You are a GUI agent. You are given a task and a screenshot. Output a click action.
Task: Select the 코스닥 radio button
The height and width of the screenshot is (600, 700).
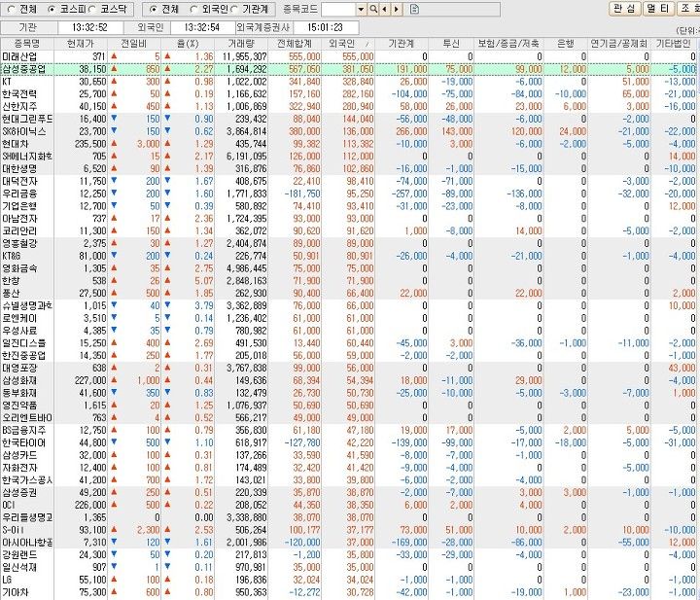92,9
